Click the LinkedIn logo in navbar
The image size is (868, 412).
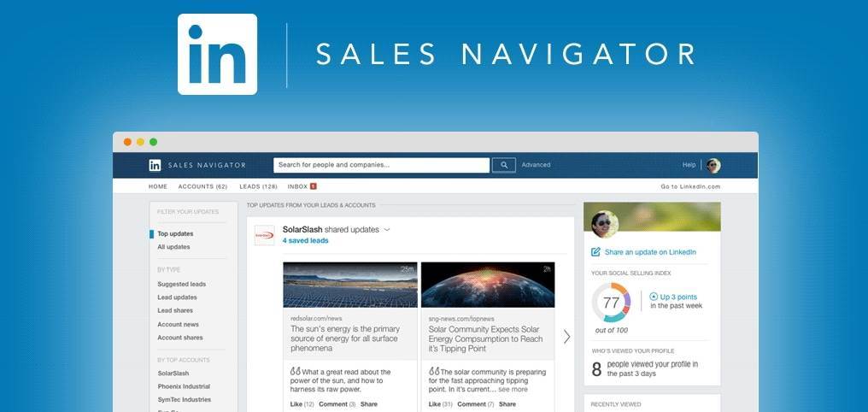pyautogui.click(x=155, y=165)
